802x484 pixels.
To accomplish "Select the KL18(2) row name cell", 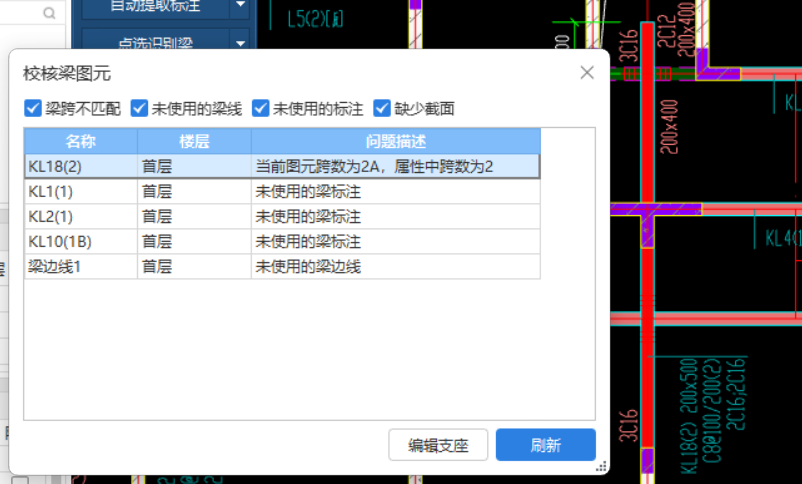I will tap(81, 166).
